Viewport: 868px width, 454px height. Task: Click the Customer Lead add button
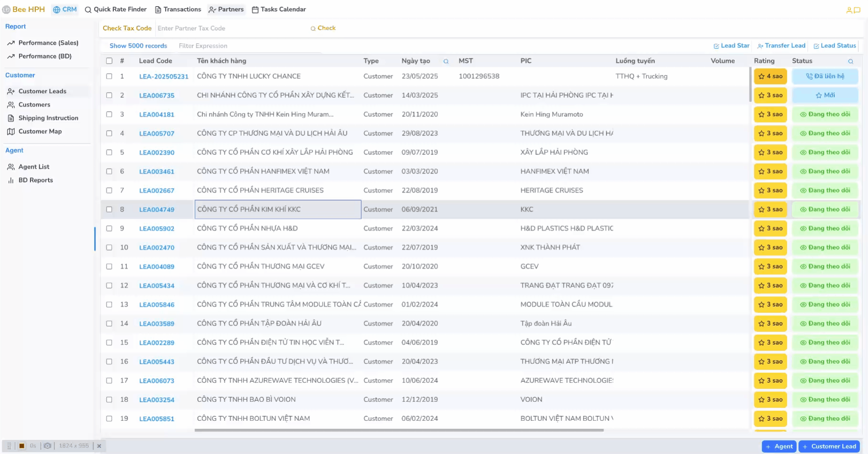pos(829,446)
